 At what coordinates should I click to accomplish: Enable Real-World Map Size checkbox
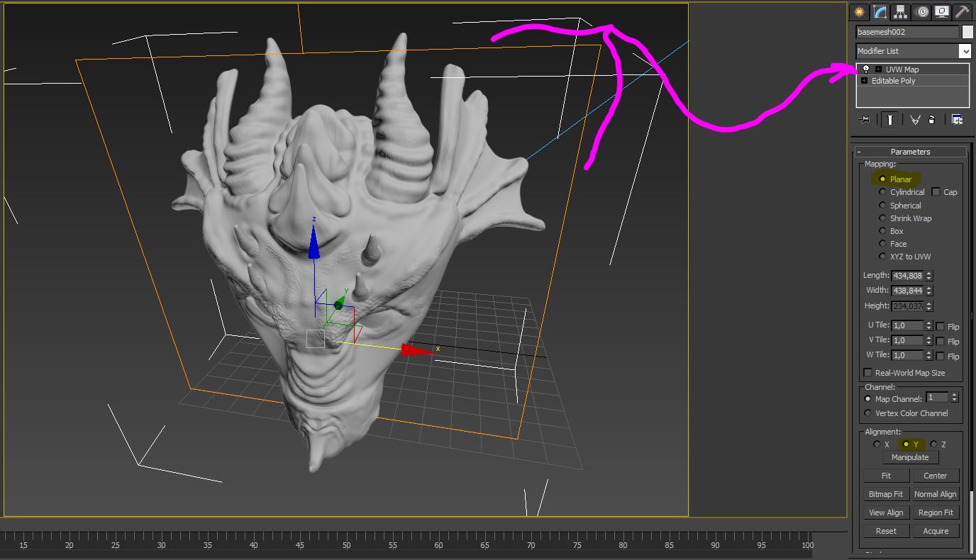pos(867,373)
